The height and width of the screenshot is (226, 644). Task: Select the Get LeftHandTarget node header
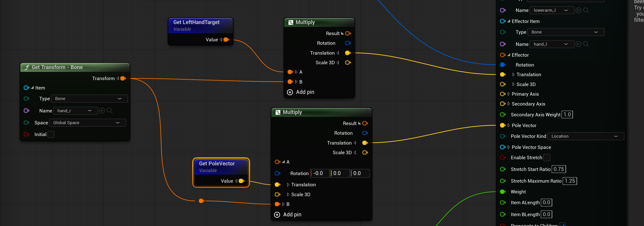[x=200, y=25]
